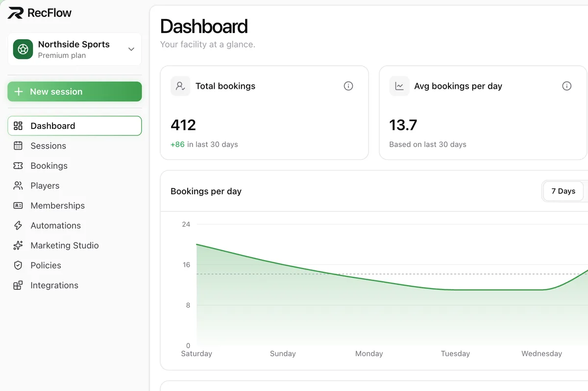Click the Integrations blocks icon

pos(18,286)
